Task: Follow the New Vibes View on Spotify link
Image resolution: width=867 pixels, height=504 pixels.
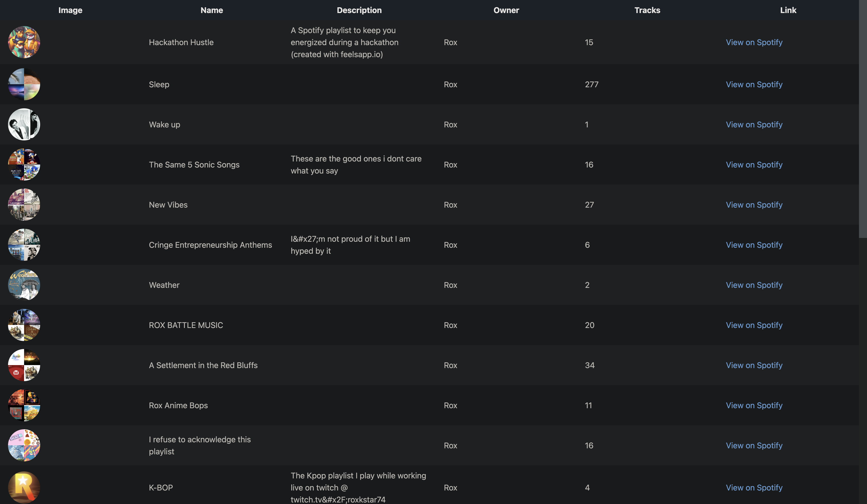Action: pyautogui.click(x=754, y=205)
